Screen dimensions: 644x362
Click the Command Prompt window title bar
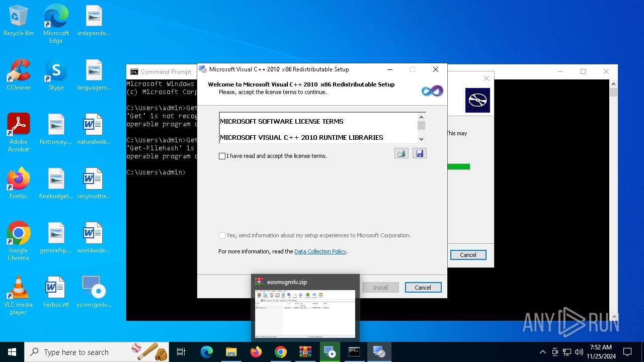[x=161, y=71]
